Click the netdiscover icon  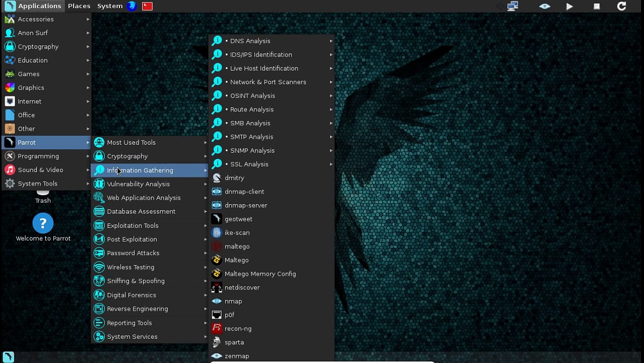pyautogui.click(x=217, y=287)
